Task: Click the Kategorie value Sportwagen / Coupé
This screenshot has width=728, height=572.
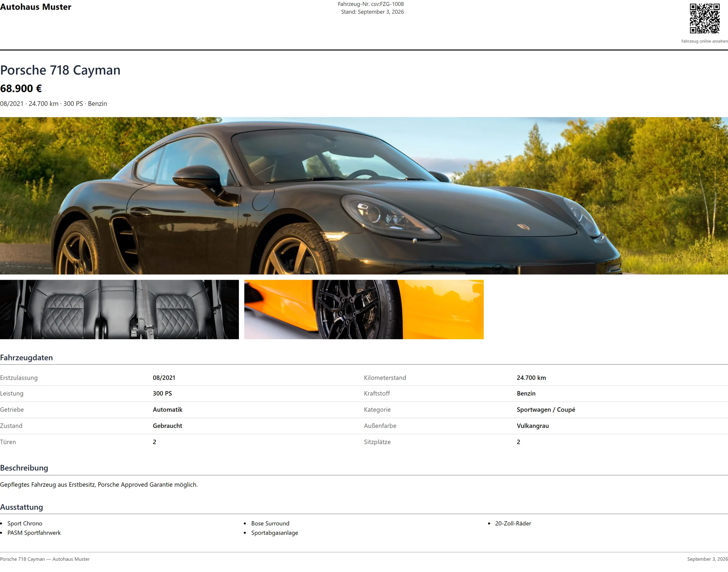Action: pos(546,410)
